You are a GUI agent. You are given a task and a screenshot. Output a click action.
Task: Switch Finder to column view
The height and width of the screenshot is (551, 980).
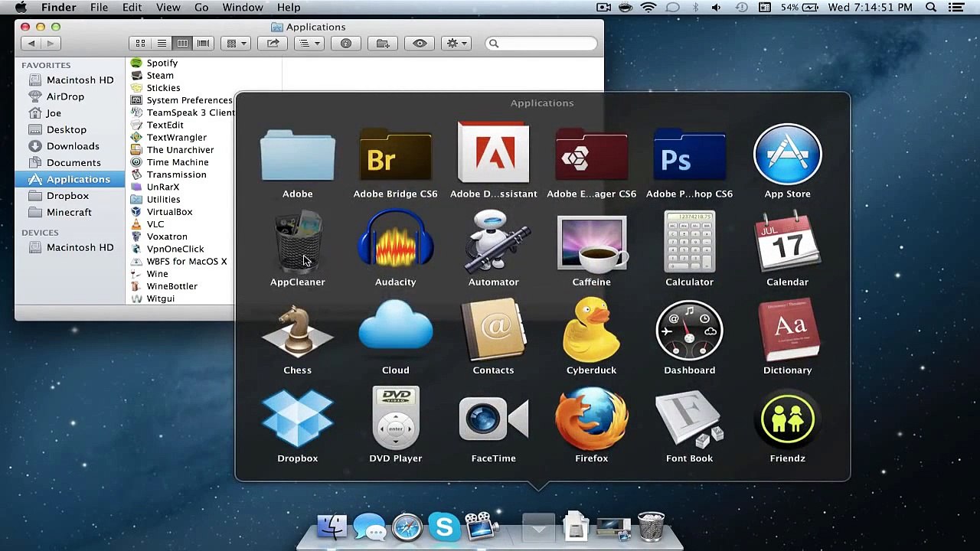click(x=182, y=44)
